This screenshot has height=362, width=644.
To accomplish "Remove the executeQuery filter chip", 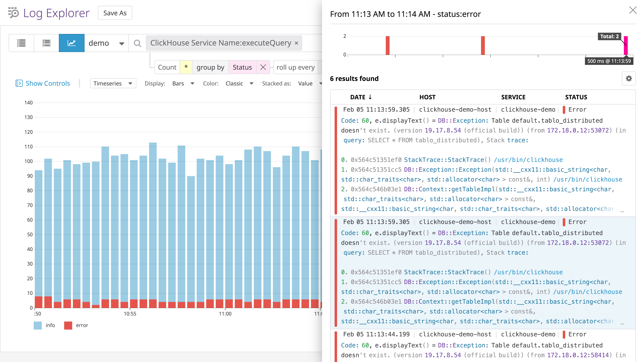I will pos(296,43).
